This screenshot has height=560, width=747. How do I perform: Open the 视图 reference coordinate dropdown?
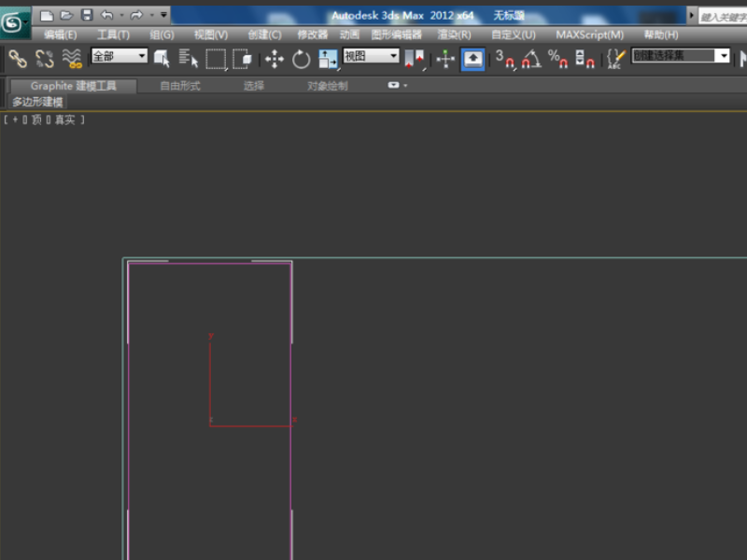click(x=371, y=56)
